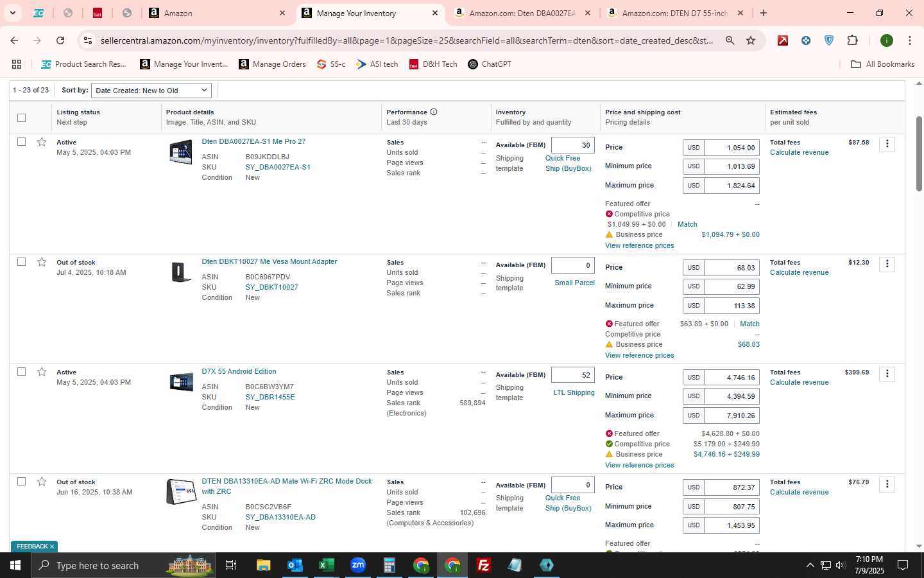The width and height of the screenshot is (924, 578).
Task: Open D7X 55 Android Edition title link
Action: click(x=239, y=371)
